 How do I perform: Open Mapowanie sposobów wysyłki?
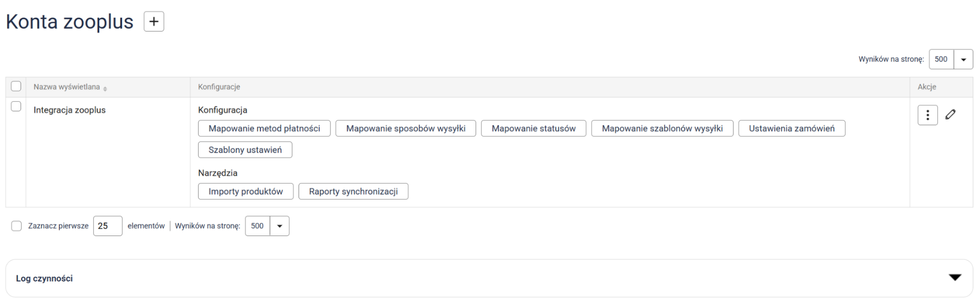point(405,128)
